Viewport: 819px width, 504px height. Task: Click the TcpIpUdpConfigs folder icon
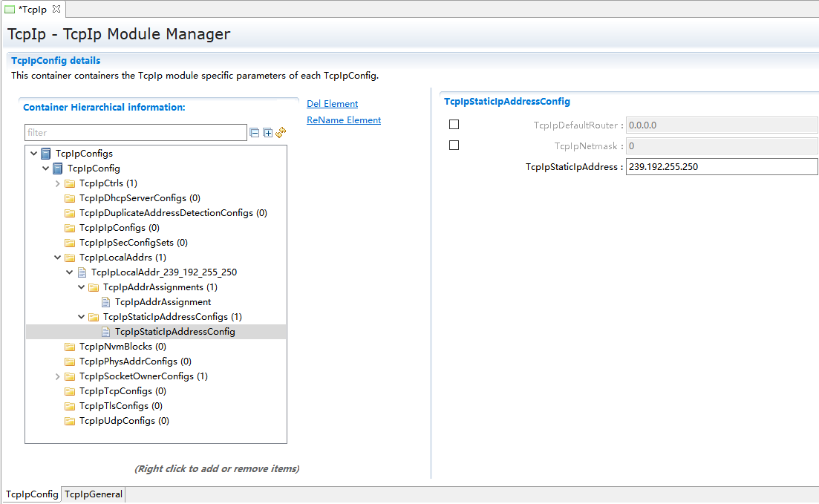pos(70,421)
